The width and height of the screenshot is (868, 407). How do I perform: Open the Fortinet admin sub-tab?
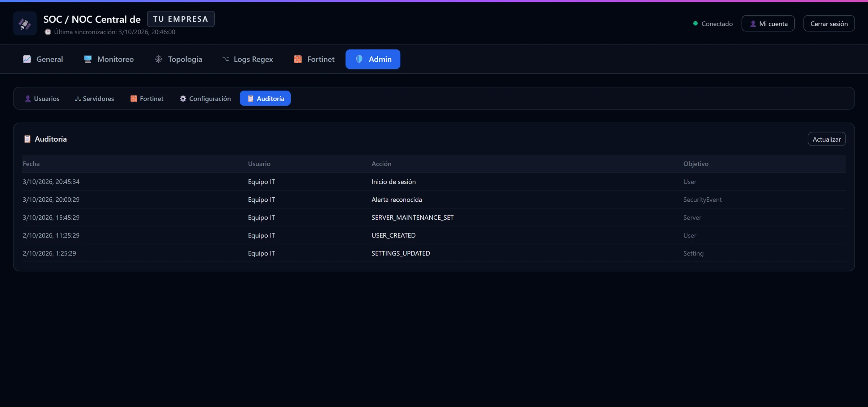(147, 99)
